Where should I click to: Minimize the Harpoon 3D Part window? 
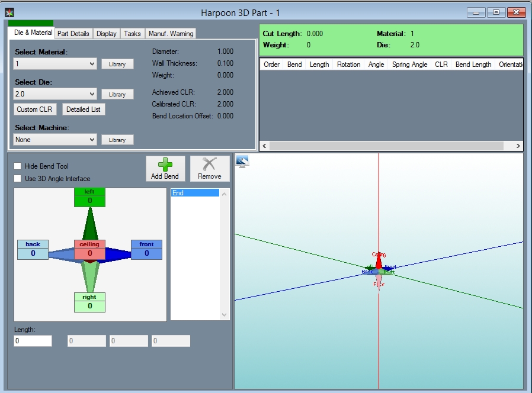(x=476, y=12)
